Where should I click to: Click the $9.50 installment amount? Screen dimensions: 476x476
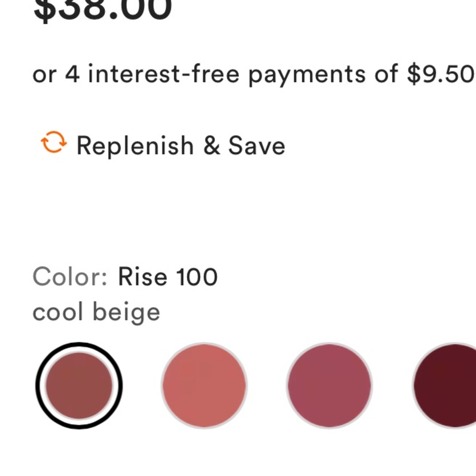click(441, 74)
